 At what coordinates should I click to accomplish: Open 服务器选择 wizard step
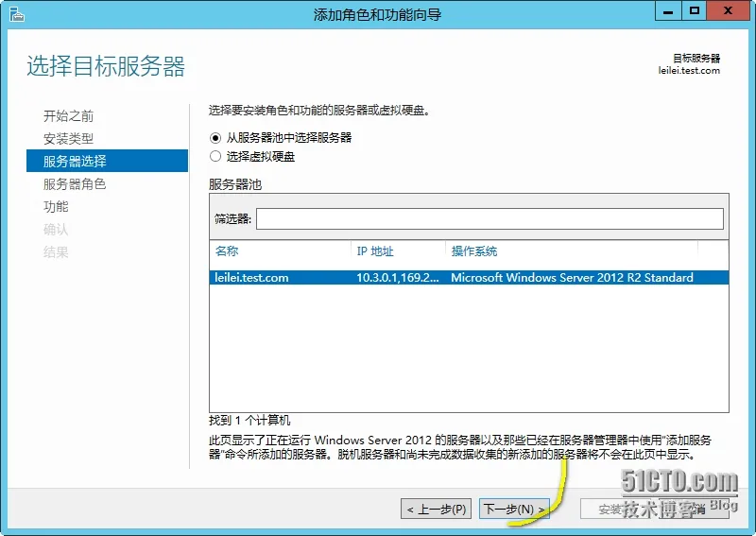coord(107,161)
